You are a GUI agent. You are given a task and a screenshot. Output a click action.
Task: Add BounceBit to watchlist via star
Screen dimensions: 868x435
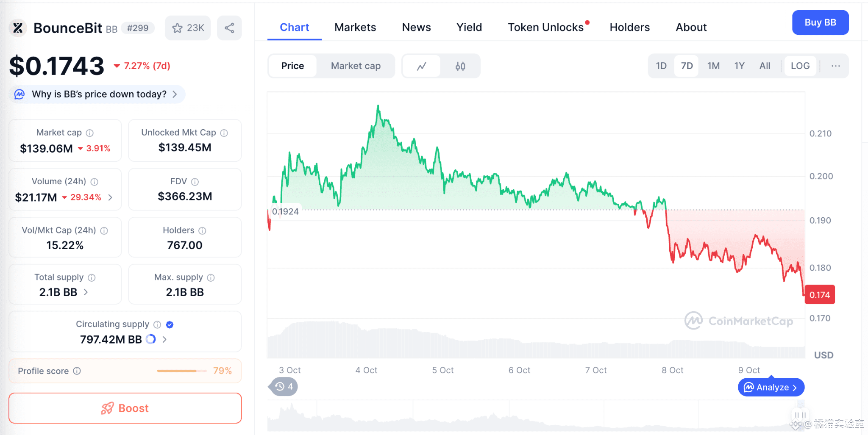188,28
